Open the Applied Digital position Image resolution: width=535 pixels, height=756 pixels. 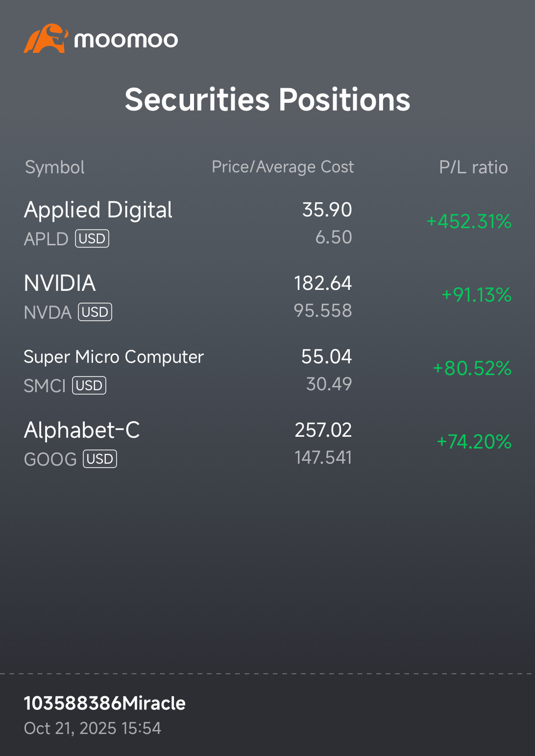coord(98,210)
